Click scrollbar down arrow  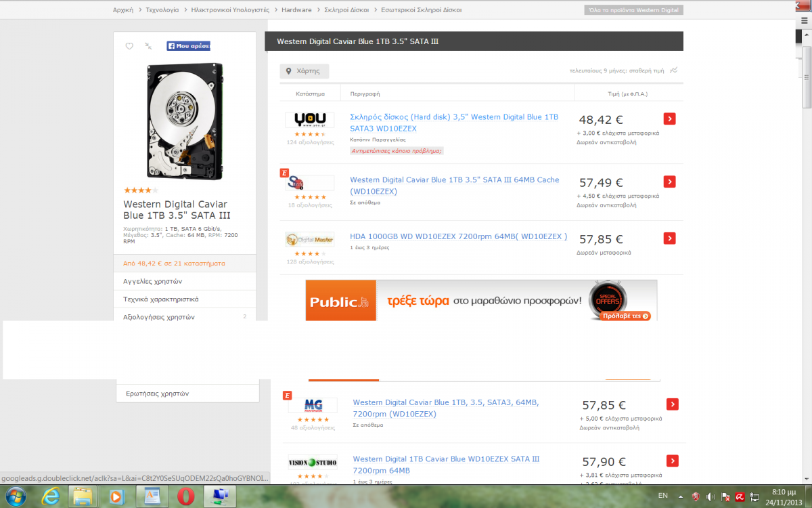pyautogui.click(x=807, y=478)
